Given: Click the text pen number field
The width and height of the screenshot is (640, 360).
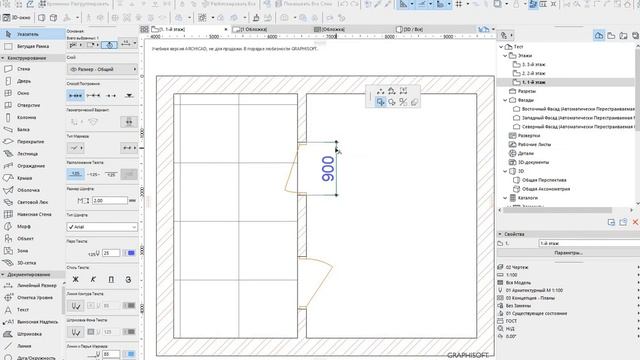Looking at the screenshot, I should point(111,253).
